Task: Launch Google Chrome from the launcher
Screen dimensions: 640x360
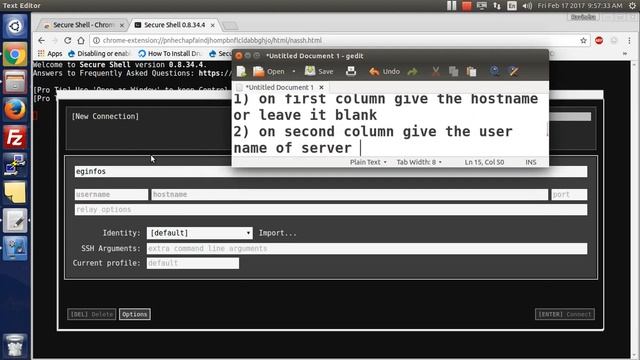Action: (15, 54)
